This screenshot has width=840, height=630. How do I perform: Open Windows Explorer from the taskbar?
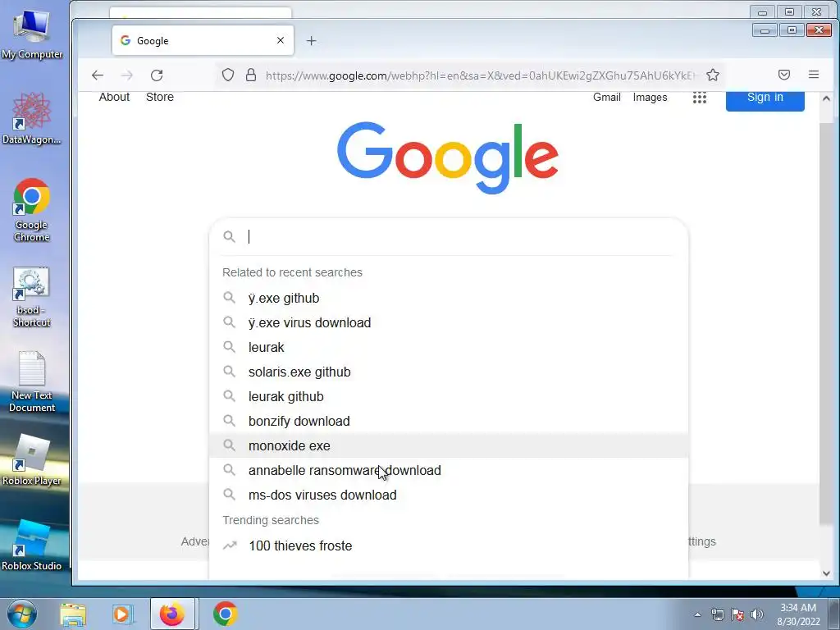[73, 614]
